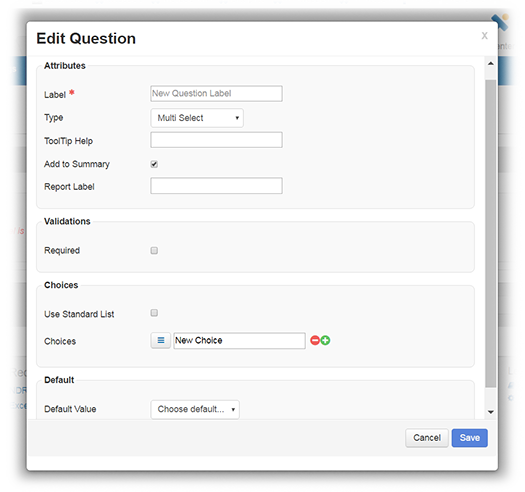Click the Add to Summary label
525x492 pixels.
77,164
